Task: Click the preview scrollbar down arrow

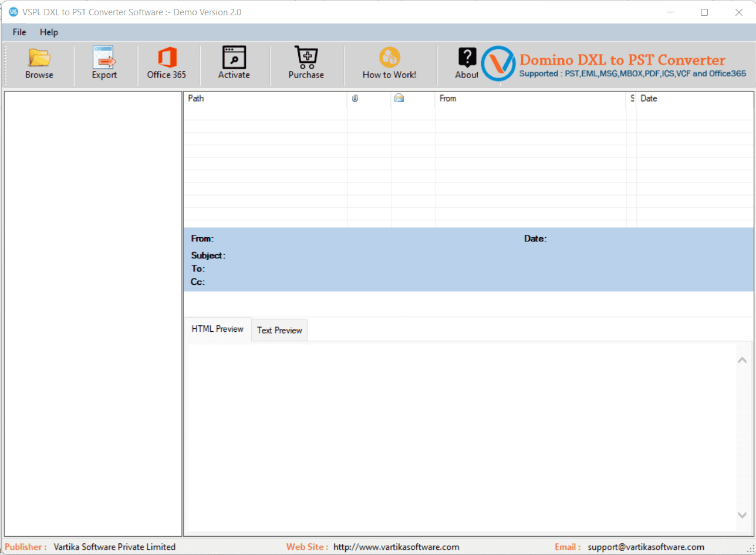Action: [x=743, y=514]
